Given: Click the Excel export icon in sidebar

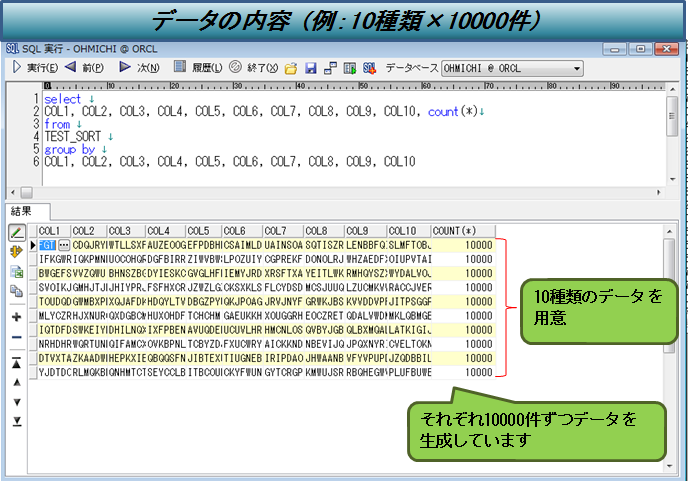Looking at the screenshot, I should click(16, 271).
